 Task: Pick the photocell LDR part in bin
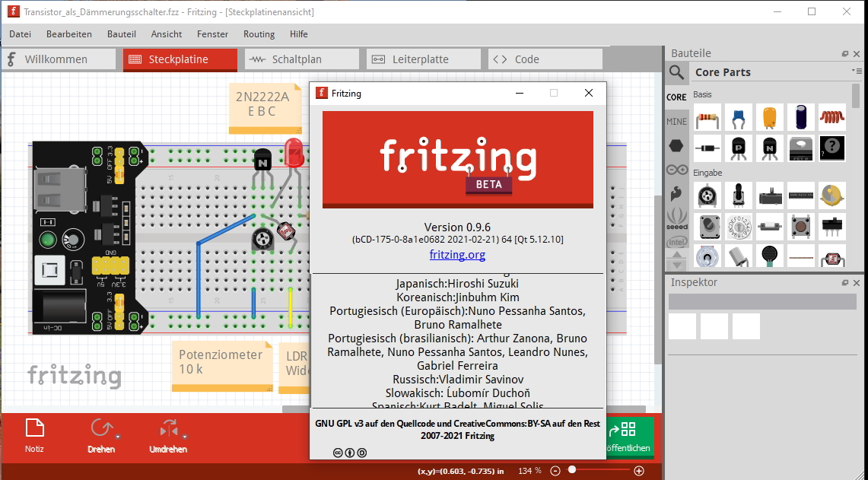point(832,256)
